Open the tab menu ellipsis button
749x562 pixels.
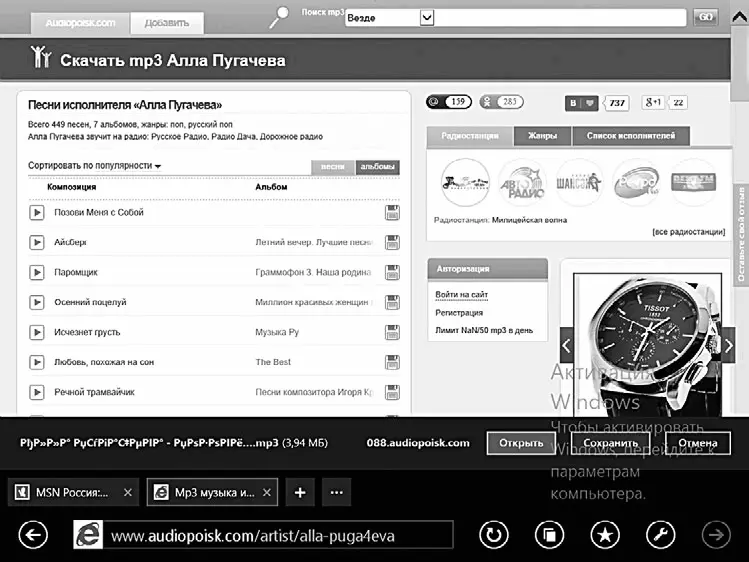click(x=336, y=492)
